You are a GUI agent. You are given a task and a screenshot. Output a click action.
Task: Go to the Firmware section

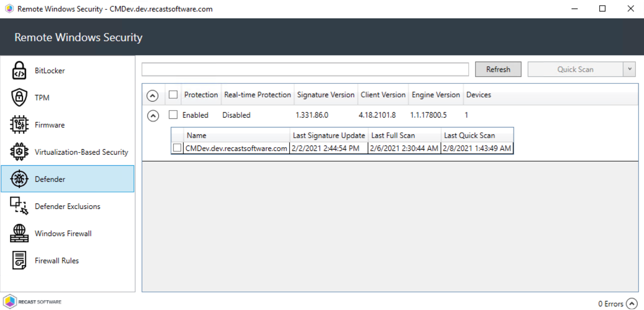point(68,125)
